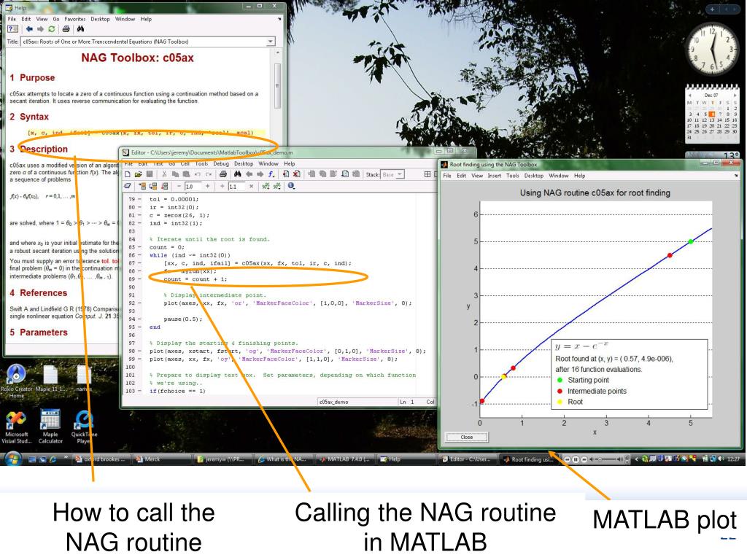Open the Tools menu in Editor window
The height and width of the screenshot is (560, 747).
tap(201, 163)
